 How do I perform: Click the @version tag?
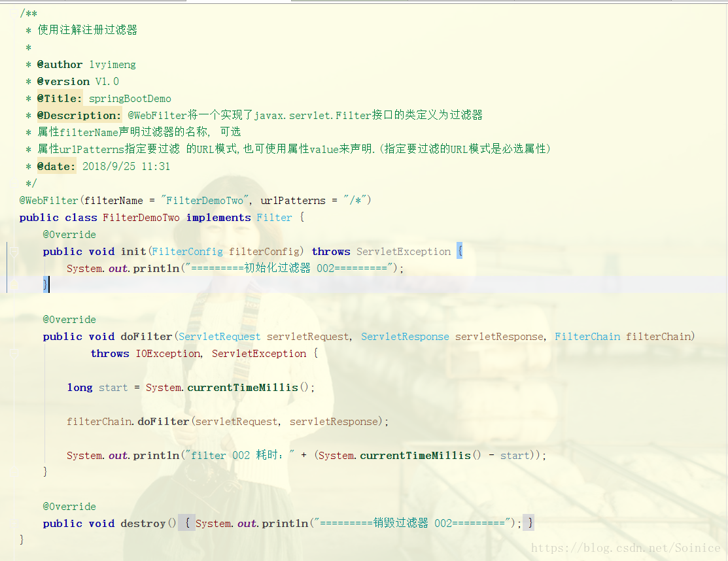pyautogui.click(x=63, y=82)
